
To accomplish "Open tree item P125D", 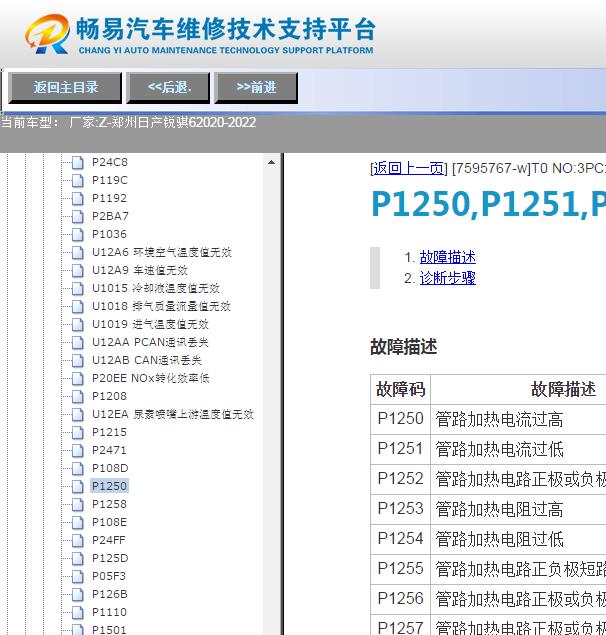I will 110,558.
